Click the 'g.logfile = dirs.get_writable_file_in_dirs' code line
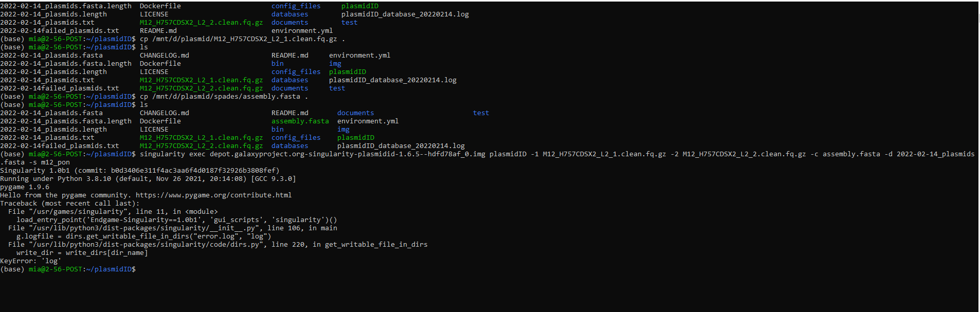 (x=144, y=236)
